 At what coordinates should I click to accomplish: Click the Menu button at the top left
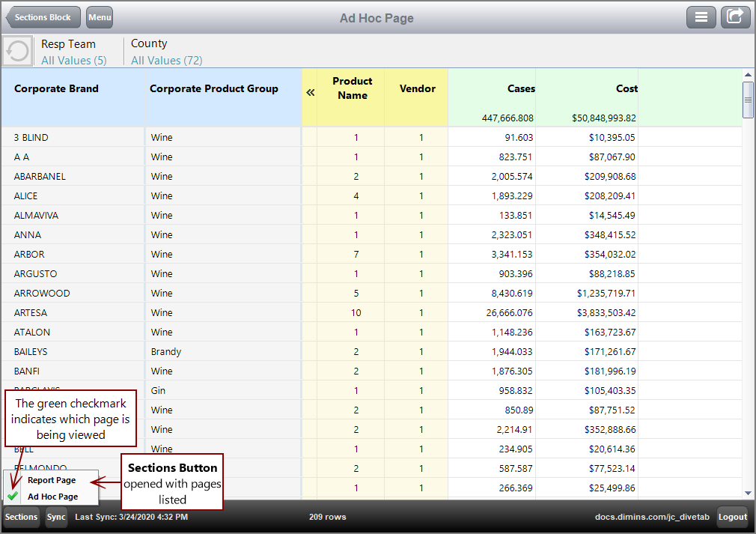click(99, 16)
